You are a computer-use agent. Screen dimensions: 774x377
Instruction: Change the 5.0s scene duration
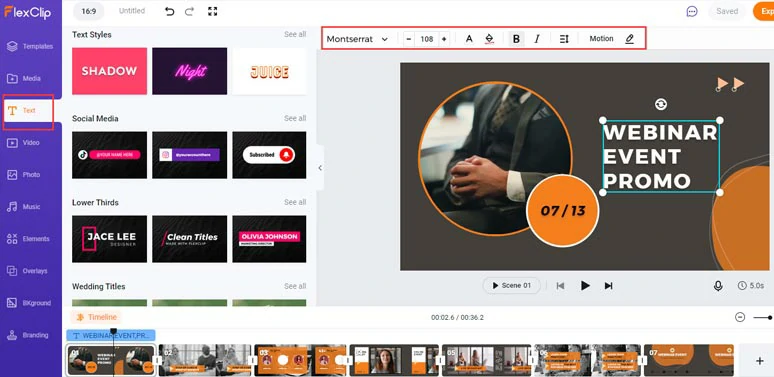click(751, 286)
